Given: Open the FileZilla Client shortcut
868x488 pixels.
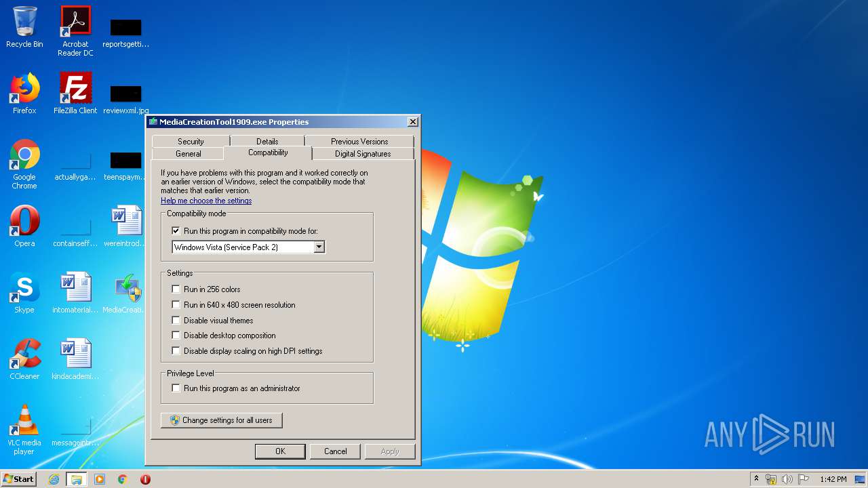Looking at the screenshot, I should (75, 94).
